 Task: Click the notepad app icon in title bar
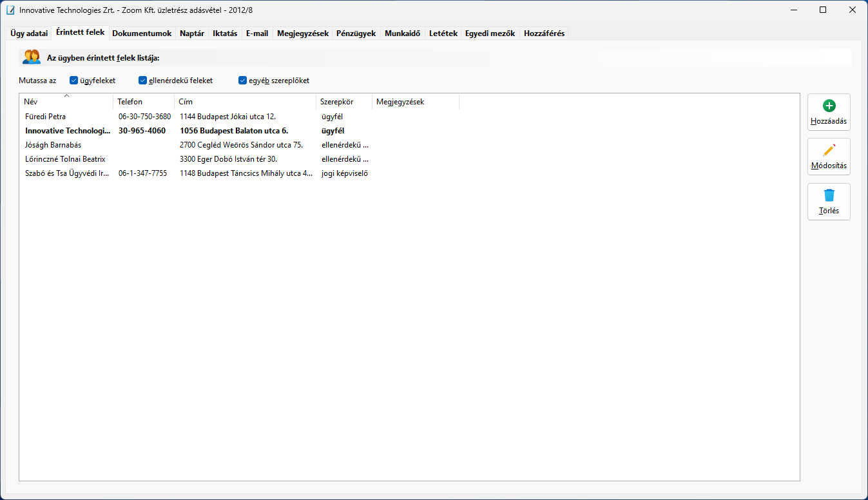[x=10, y=10]
